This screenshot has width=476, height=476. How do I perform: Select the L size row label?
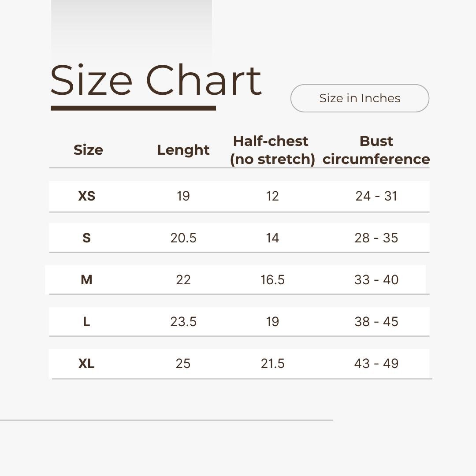pos(86,321)
